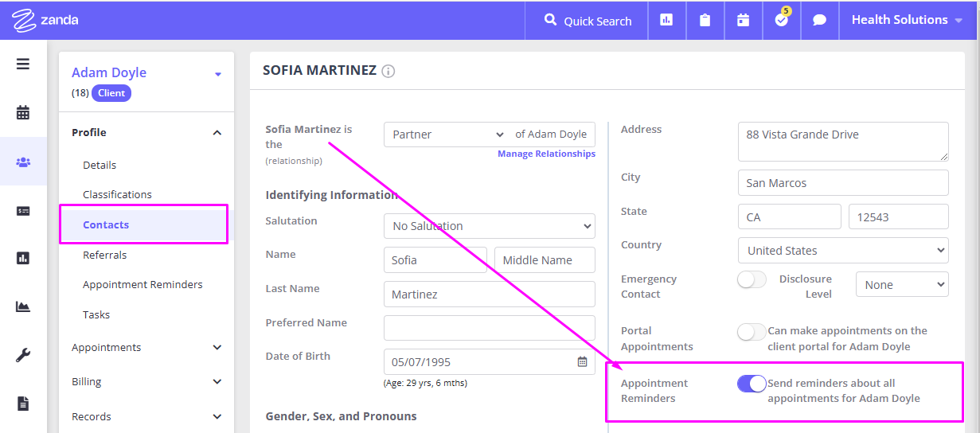Open the calendar icon in left sidebar
The image size is (980, 433).
[23, 112]
